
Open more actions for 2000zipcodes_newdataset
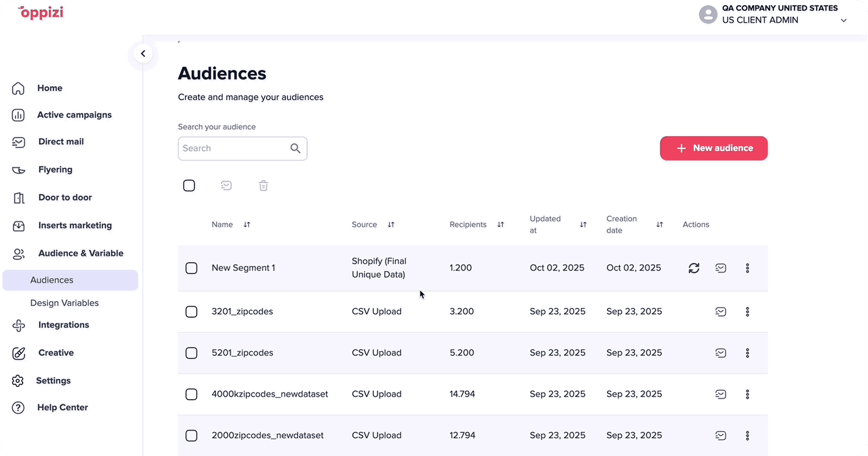tap(748, 435)
